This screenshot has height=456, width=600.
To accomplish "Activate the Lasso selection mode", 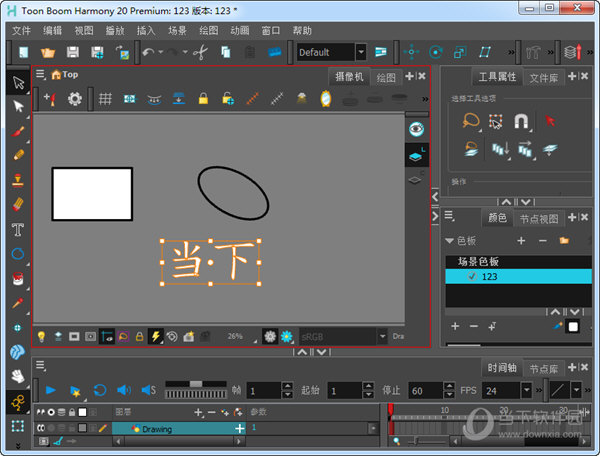I will tap(471, 121).
